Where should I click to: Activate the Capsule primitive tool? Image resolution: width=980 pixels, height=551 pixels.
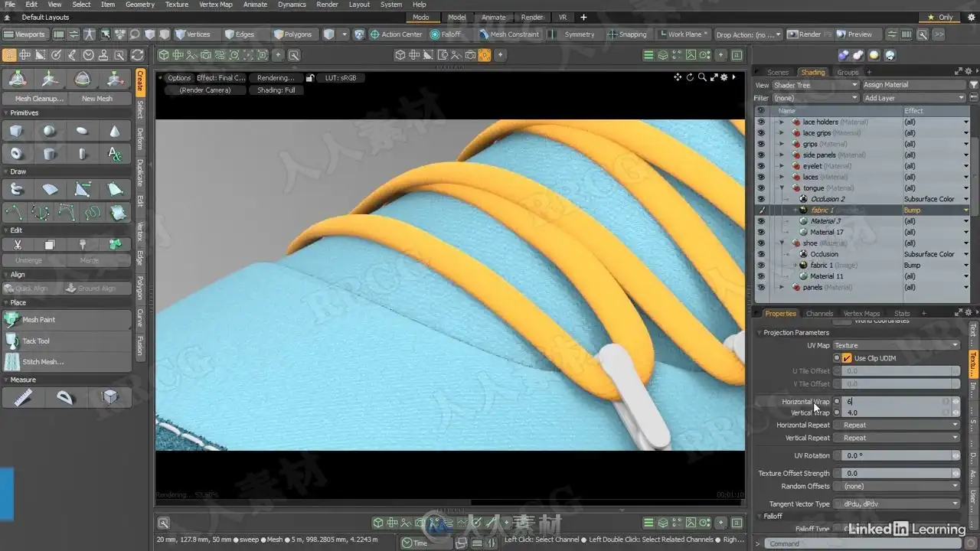(82, 154)
